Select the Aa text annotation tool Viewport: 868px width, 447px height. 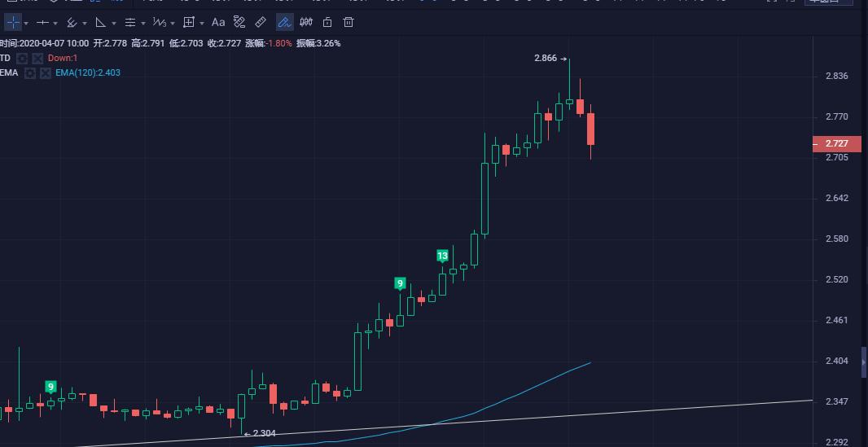tap(218, 23)
